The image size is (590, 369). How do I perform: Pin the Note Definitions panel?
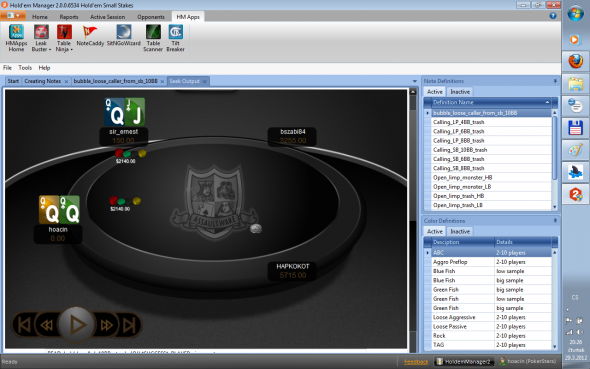(555, 81)
